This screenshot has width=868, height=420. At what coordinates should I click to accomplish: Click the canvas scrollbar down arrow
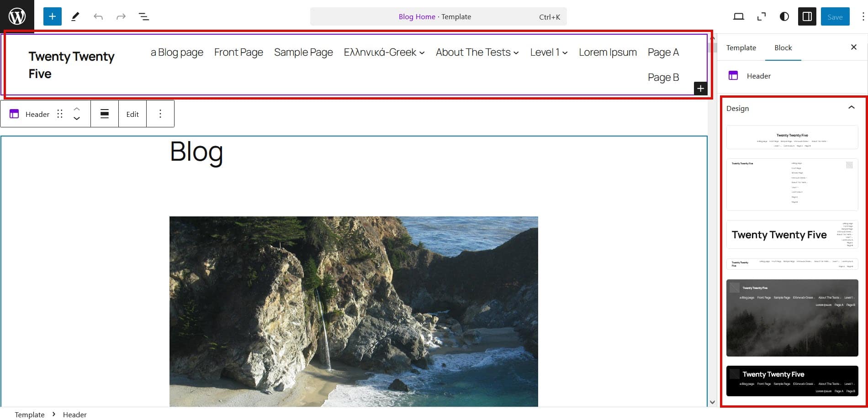tap(712, 402)
